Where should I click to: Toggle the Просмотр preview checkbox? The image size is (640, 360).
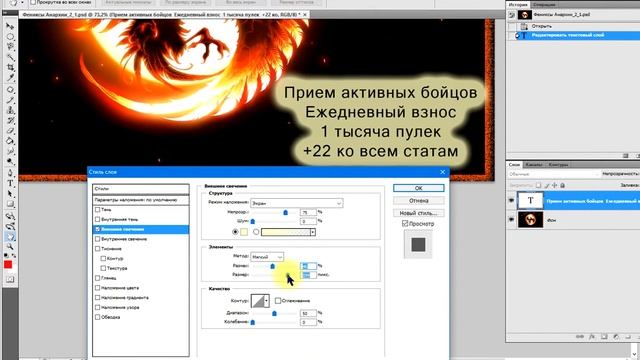click(405, 223)
